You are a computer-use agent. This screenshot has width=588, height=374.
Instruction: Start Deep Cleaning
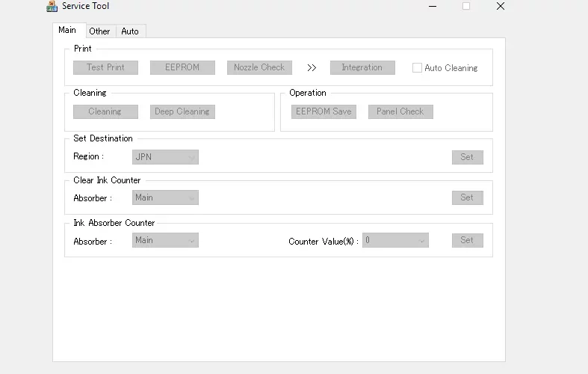click(182, 111)
